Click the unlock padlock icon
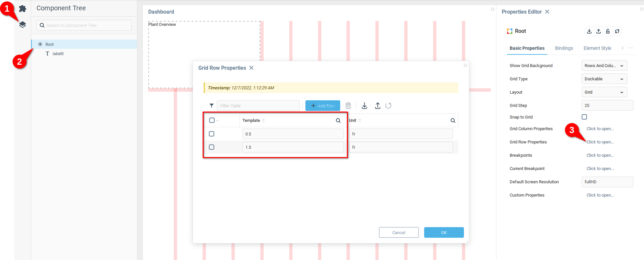644x260 pixels. [x=608, y=31]
